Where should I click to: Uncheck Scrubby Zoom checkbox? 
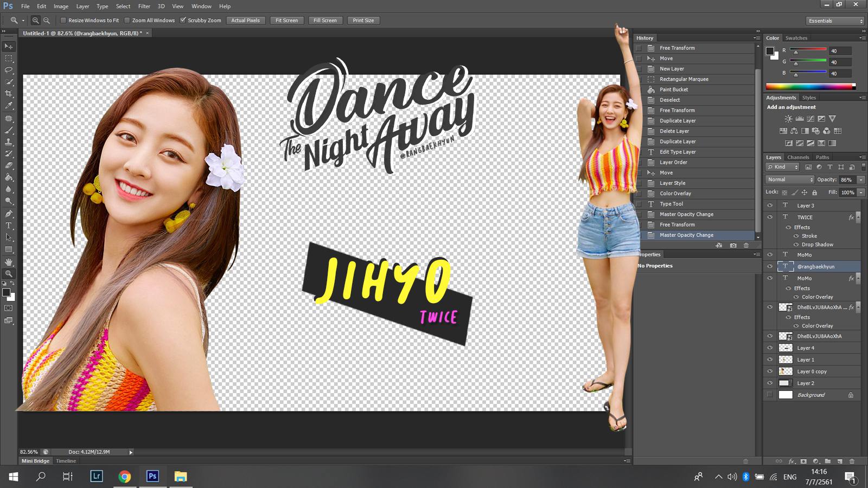(x=183, y=21)
